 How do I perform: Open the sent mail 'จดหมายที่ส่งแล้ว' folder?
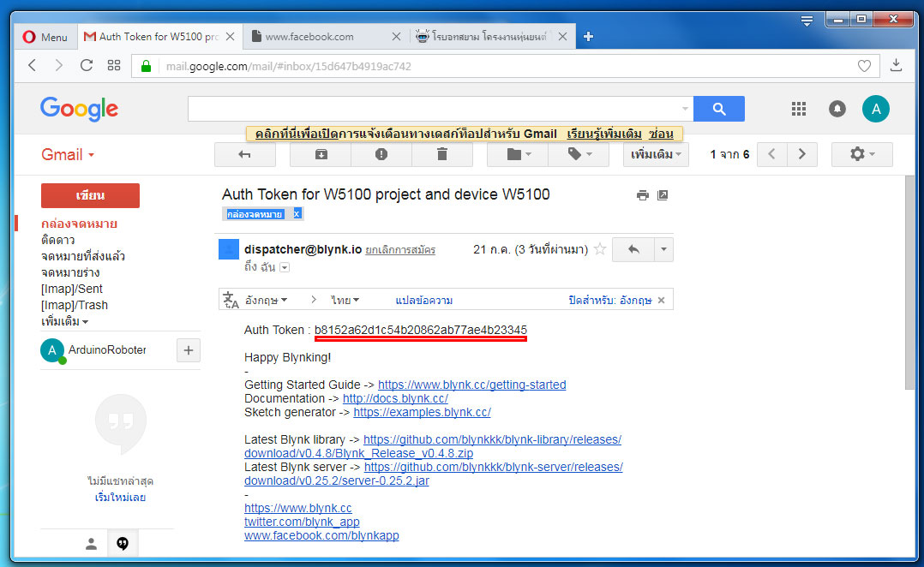click(83, 256)
